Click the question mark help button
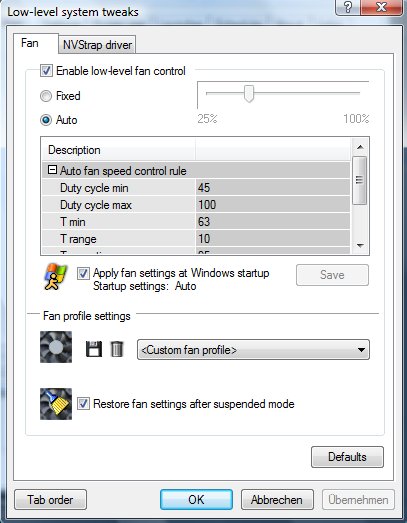The width and height of the screenshot is (407, 523). click(348, 7)
